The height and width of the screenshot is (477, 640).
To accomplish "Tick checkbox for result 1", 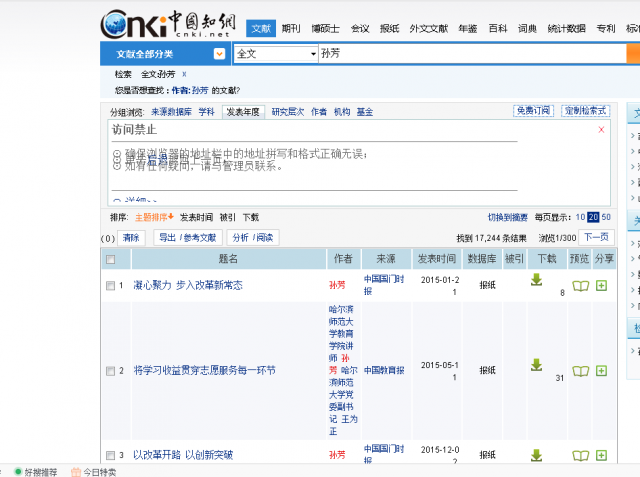I will [110, 286].
